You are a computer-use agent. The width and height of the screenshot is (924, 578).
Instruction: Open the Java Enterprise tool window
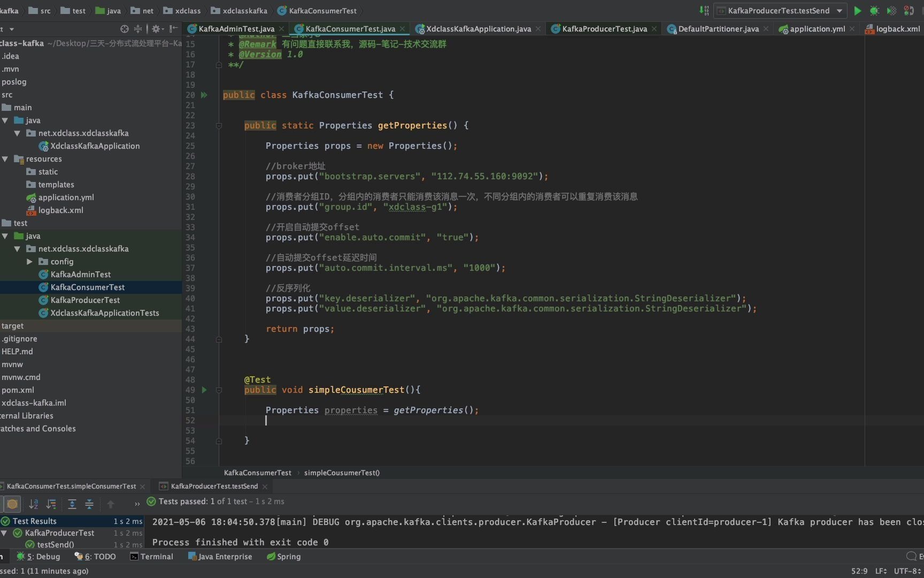pyautogui.click(x=220, y=557)
